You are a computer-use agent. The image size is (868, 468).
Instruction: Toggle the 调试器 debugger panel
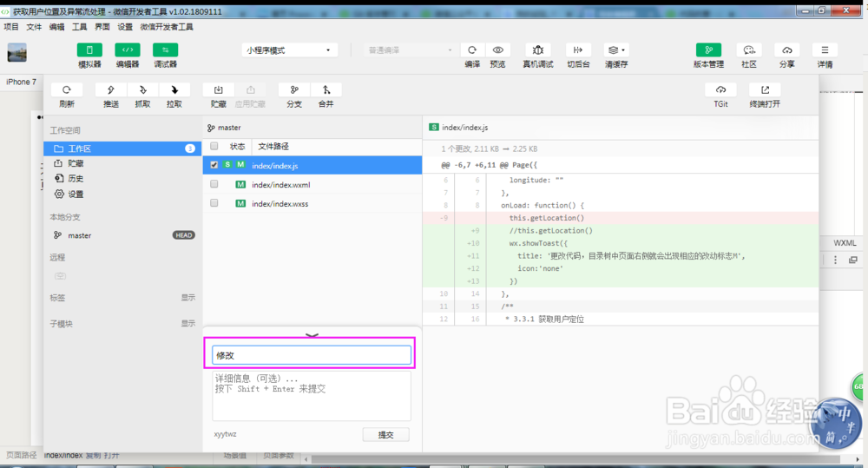pyautogui.click(x=165, y=49)
